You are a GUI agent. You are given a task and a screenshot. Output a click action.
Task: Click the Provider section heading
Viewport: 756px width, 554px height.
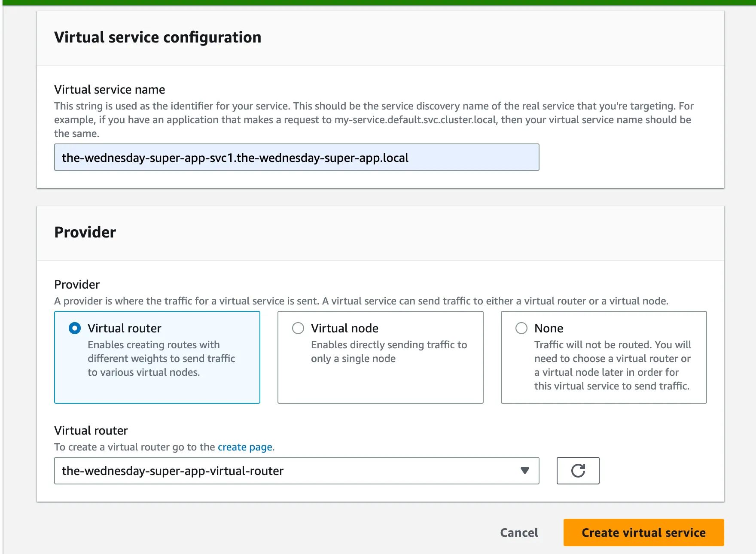click(85, 232)
